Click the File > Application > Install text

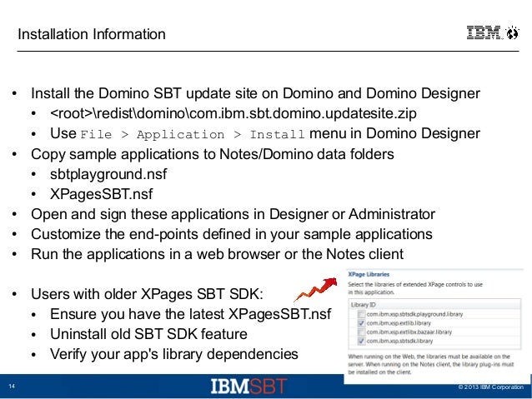tap(193, 135)
